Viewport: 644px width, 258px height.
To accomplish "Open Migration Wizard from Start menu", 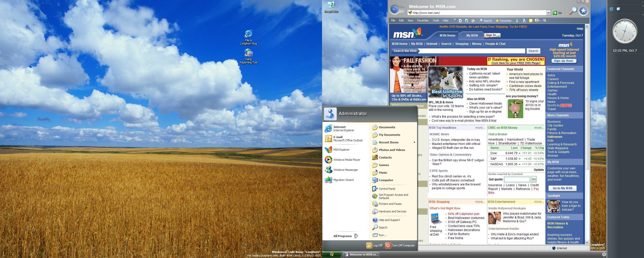I will (x=346, y=180).
